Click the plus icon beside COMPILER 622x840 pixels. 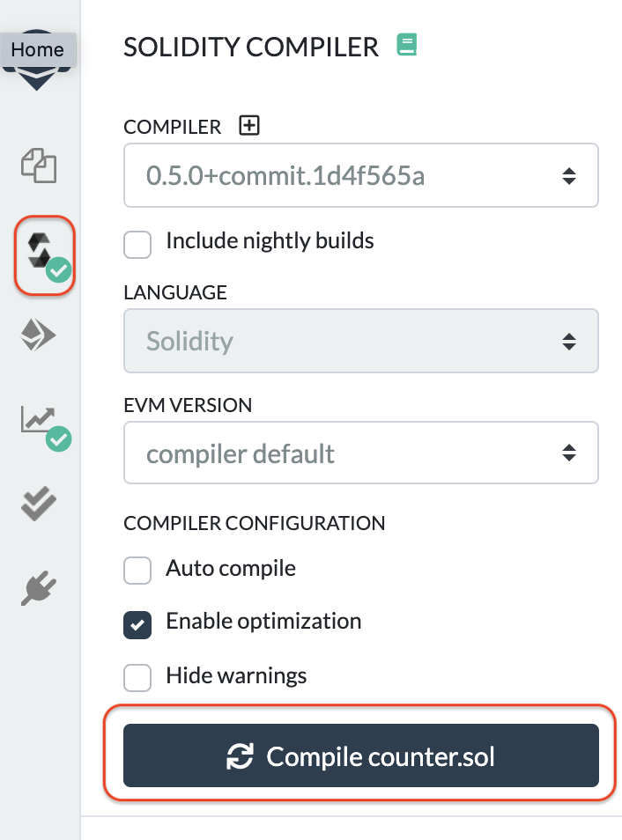[x=250, y=126]
